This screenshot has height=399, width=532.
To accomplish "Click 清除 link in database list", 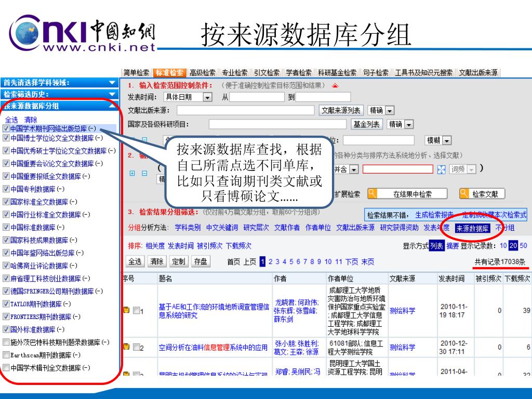I will [31, 120].
